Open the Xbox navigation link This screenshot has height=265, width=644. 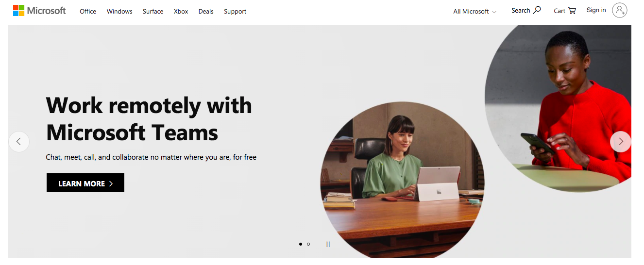point(181,11)
